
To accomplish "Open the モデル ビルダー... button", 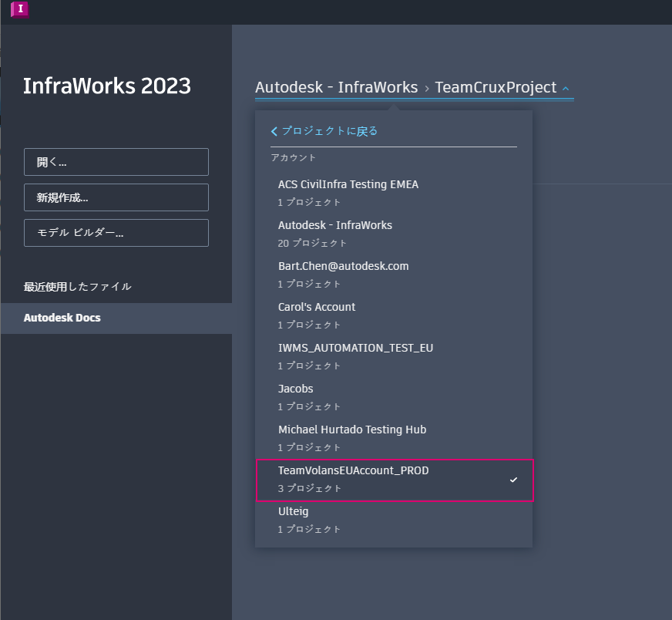I will tap(116, 233).
